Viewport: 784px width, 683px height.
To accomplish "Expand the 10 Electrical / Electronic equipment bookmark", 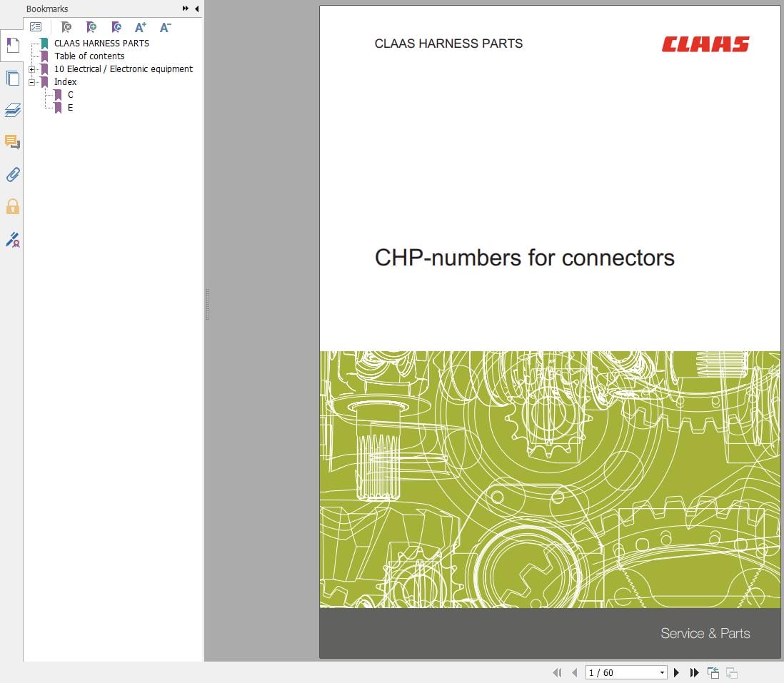I will pos(31,69).
